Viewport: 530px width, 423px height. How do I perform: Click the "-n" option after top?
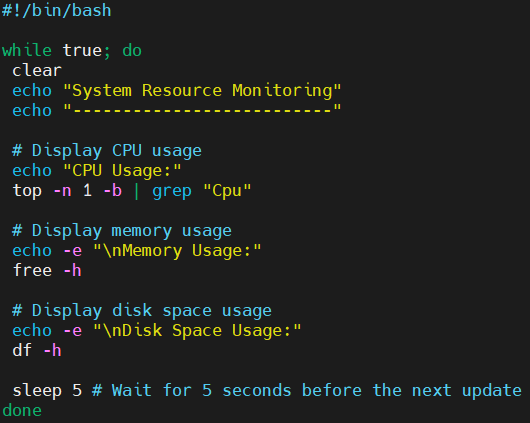[x=63, y=191]
